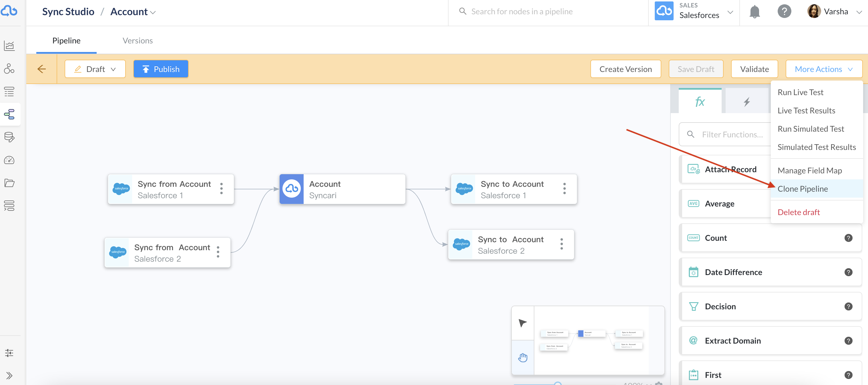868x385 pixels.
Task: Select Sync from Account Salesforce 1 node
Action: pyautogui.click(x=171, y=189)
